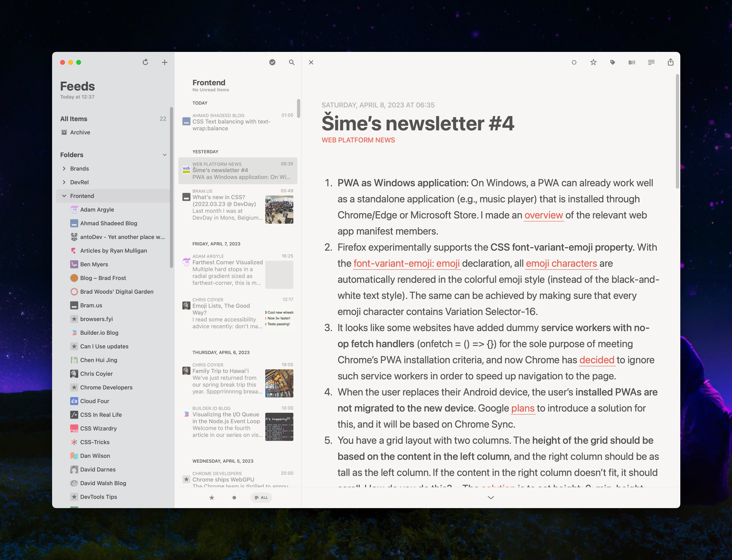Open the reader view text lines icon

click(651, 62)
